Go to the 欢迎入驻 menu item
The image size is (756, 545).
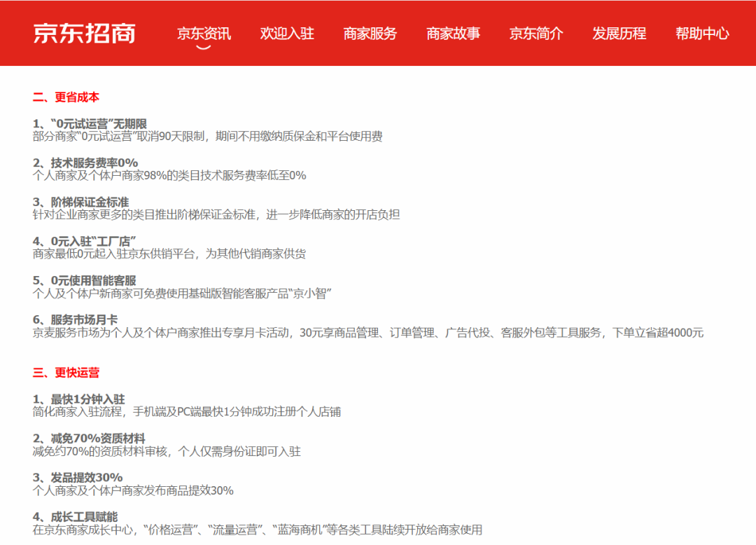pos(287,33)
